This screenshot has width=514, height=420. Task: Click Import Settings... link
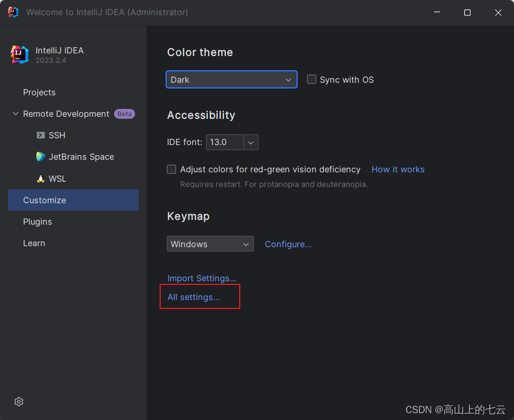pos(202,278)
